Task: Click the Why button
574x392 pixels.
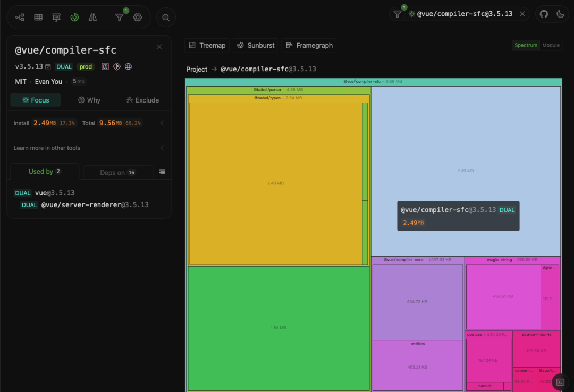Action: (89, 100)
